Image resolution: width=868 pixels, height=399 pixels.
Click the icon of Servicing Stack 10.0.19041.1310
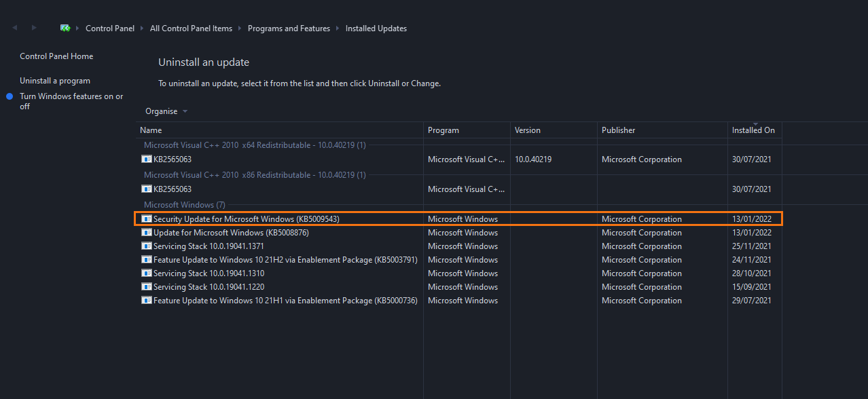tap(147, 273)
